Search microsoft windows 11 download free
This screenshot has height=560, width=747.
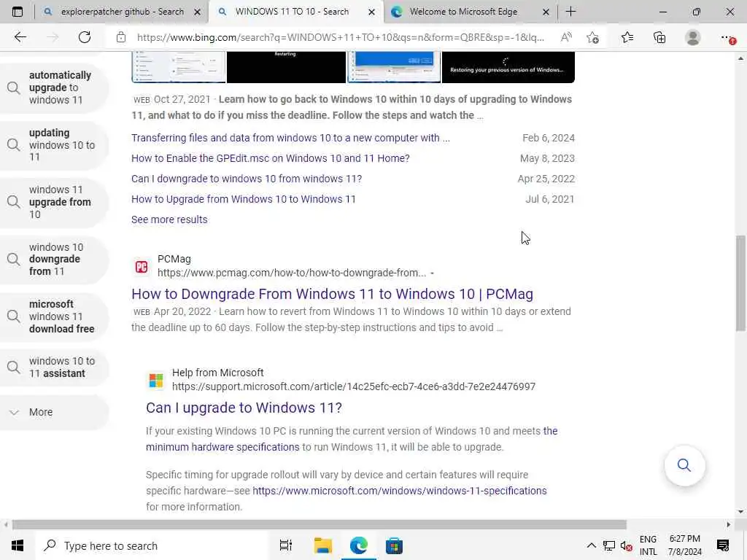54,316
